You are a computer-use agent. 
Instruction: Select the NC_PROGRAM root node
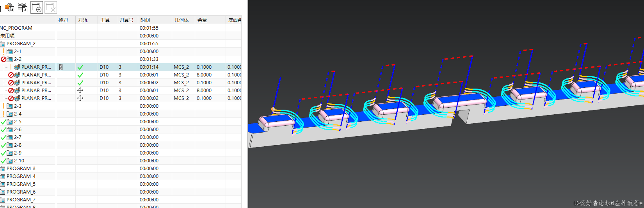[x=16, y=28]
